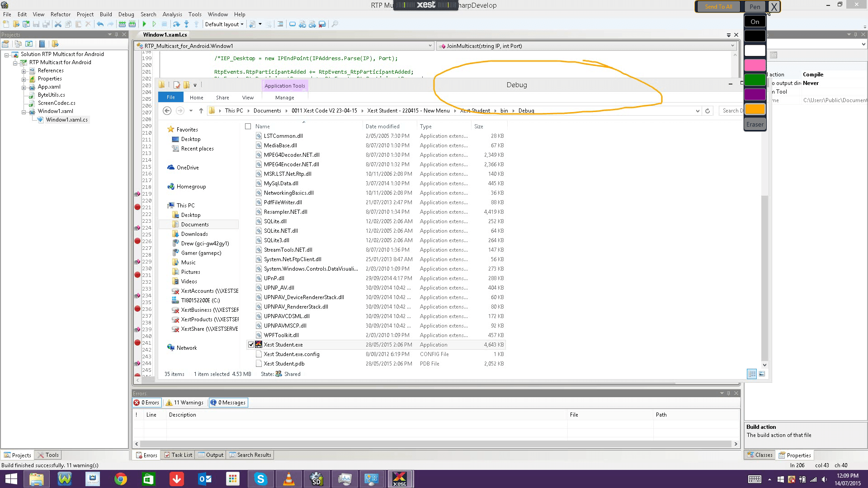Viewport: 868px width, 488px height.
Task: Switch Explorer to Details view icon
Action: (x=752, y=374)
